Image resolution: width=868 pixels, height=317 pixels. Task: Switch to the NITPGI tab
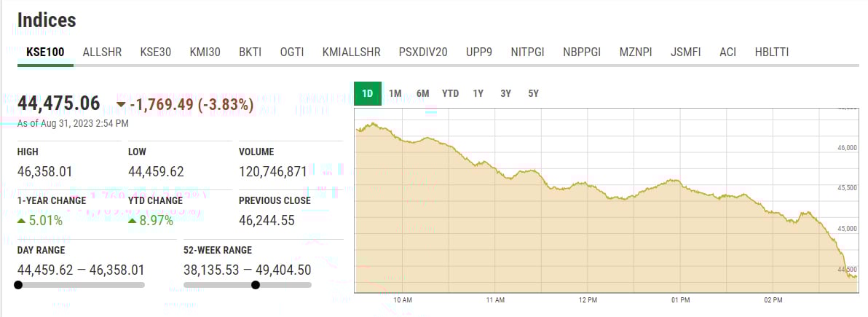(528, 52)
